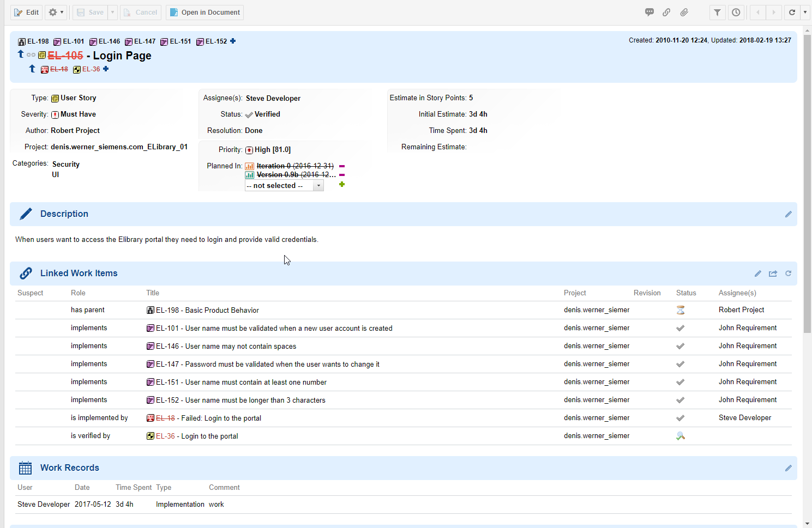
Task: Remove Iteration 0 plan with minus icon
Action: point(342,166)
